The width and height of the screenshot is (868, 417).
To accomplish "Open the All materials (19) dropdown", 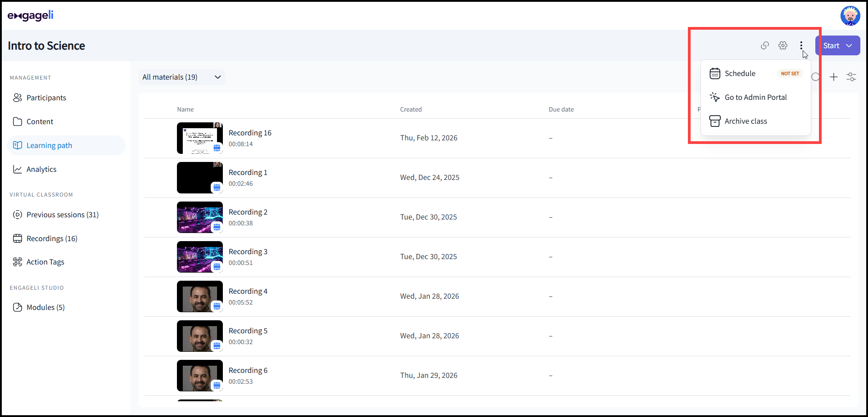I will point(181,77).
